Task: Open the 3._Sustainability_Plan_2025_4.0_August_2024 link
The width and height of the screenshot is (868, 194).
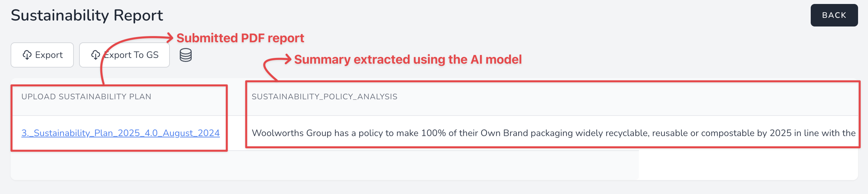Action: point(120,133)
